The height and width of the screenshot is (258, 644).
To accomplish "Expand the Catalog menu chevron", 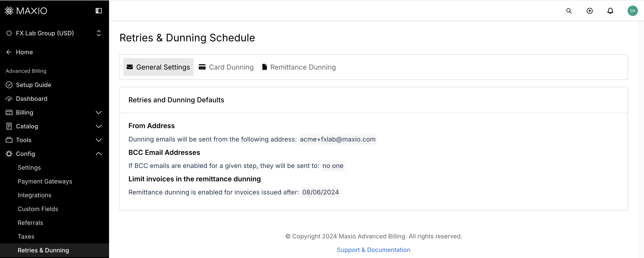I will click(x=99, y=126).
